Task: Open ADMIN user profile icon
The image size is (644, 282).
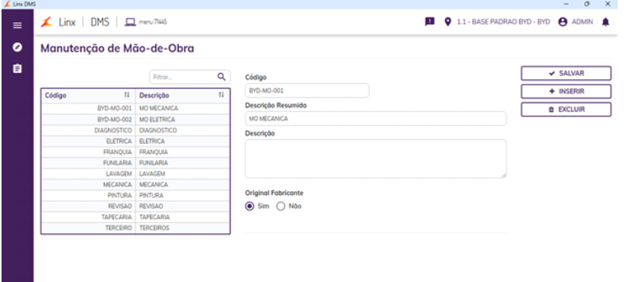Action: coord(562,23)
